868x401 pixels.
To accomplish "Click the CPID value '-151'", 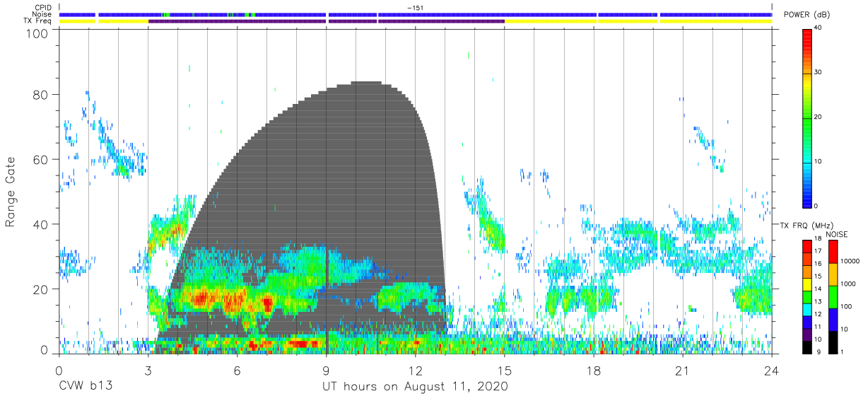I will click(416, 8).
